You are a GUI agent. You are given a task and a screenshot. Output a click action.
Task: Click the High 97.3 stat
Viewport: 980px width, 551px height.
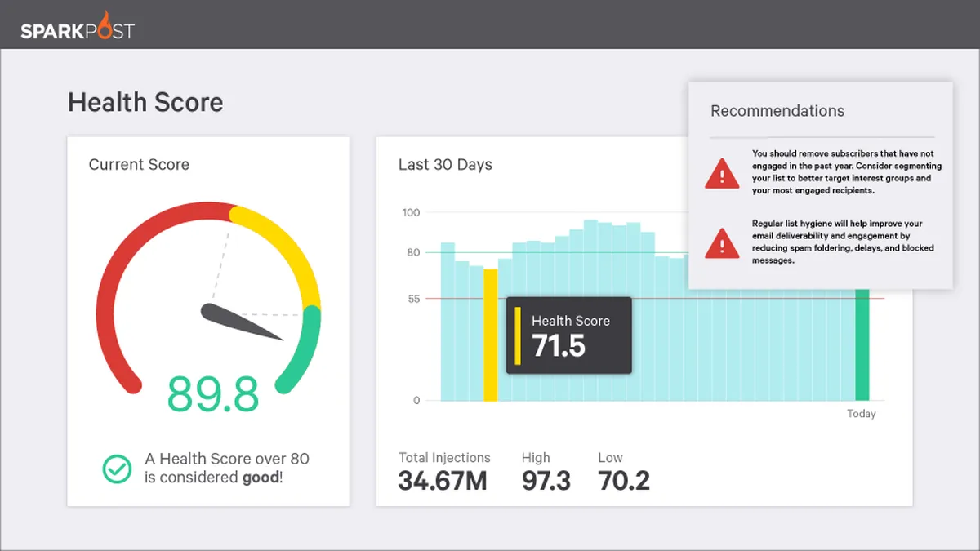546,472
